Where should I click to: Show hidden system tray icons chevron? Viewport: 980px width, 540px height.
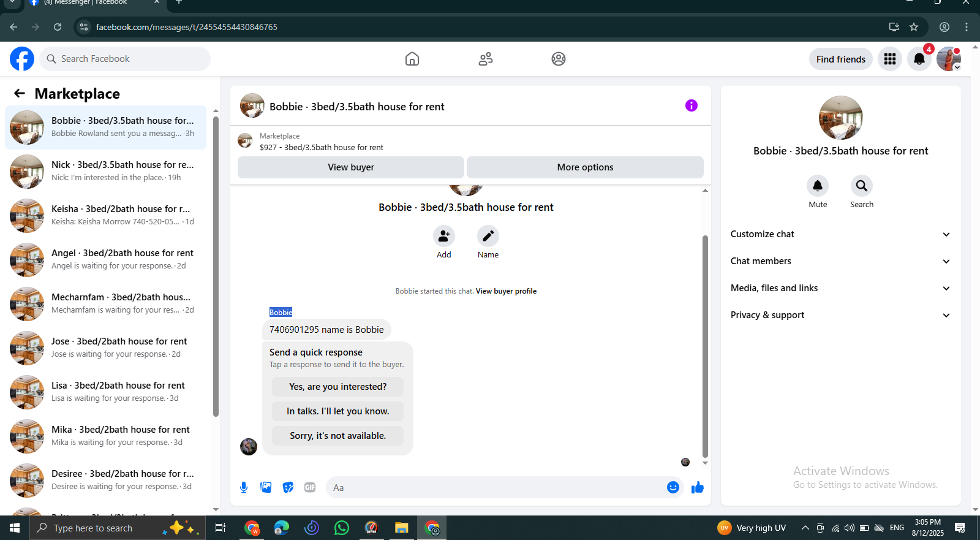tap(805, 528)
